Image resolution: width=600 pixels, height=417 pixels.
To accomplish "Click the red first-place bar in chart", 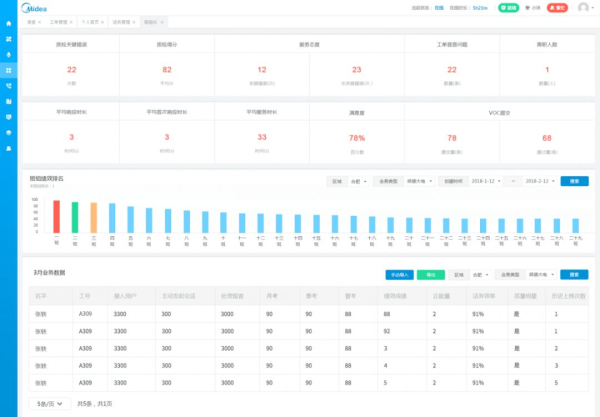I will click(57, 217).
